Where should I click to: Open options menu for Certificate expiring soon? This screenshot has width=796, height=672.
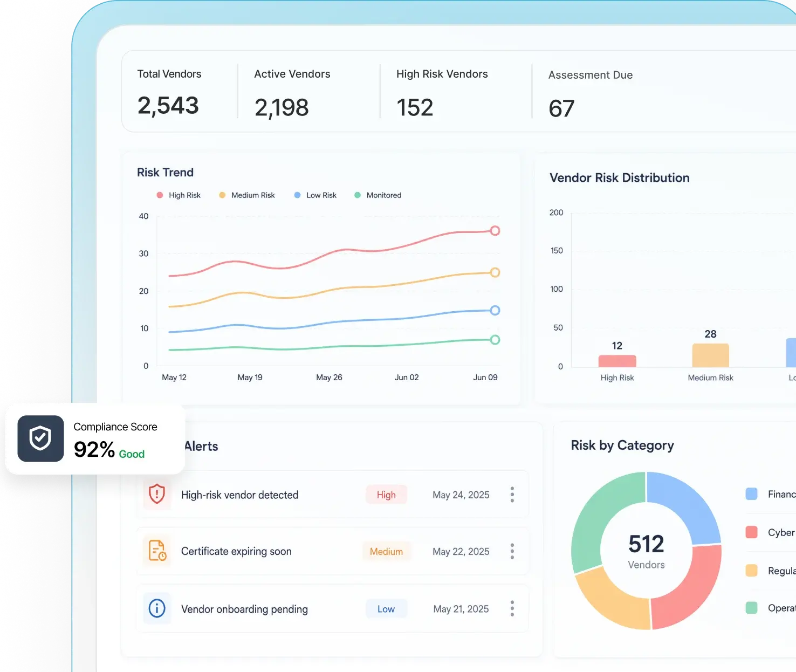(512, 551)
